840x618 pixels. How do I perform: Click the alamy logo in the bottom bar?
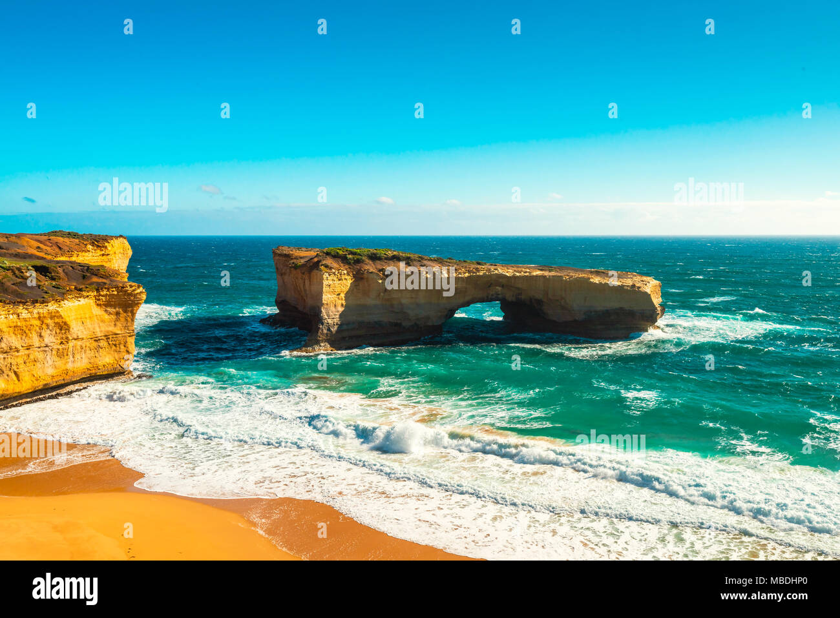pos(65,589)
